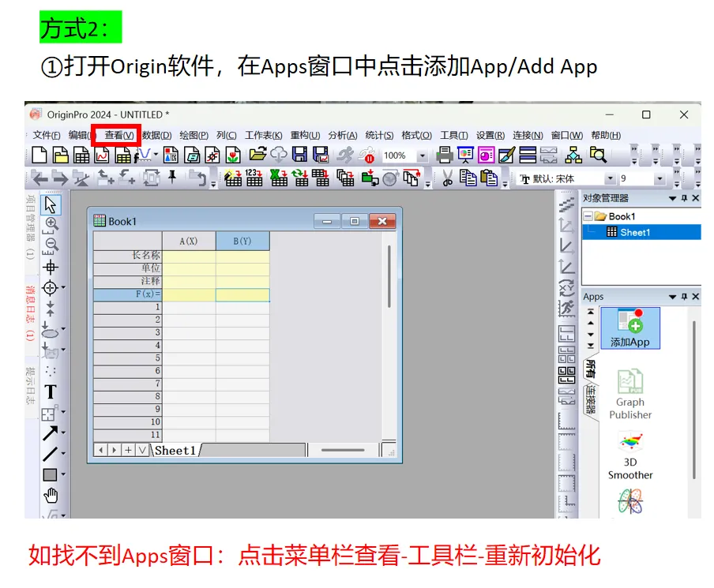Screen dimensions: 714x588
Task: Select the Pan hand tool
Action: [x=51, y=495]
